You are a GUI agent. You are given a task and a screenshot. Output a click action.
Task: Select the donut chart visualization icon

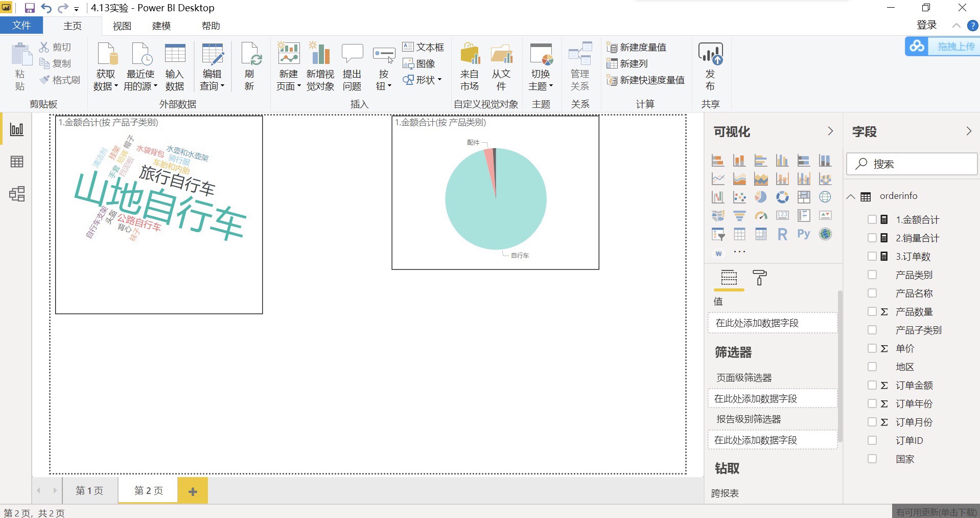click(782, 197)
